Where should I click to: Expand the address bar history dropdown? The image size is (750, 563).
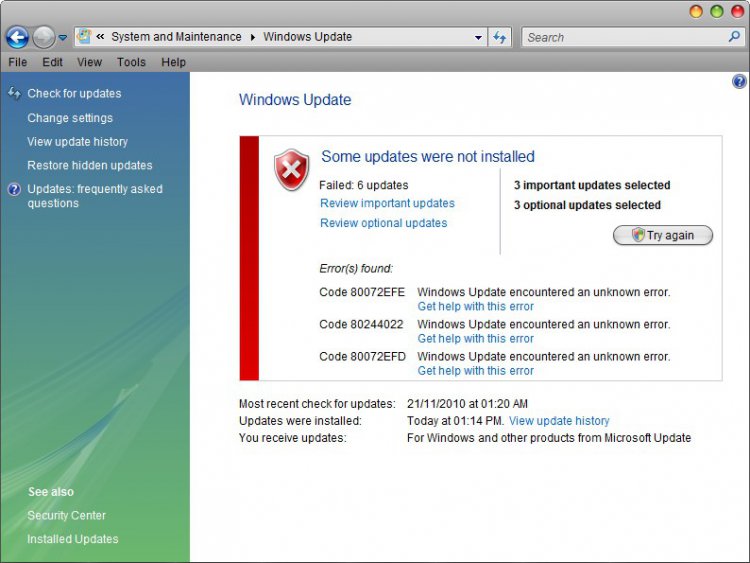[x=478, y=37]
